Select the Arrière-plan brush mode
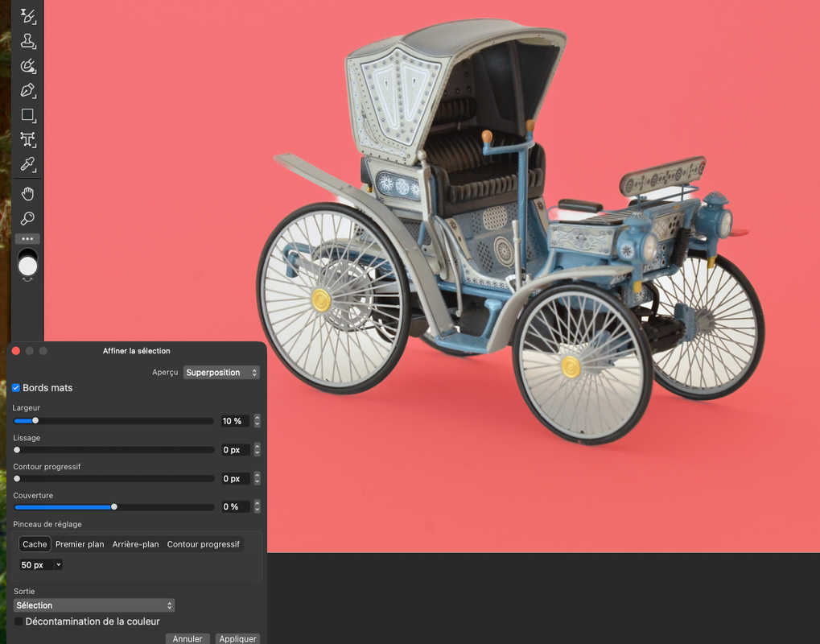The width and height of the screenshot is (820, 644). (135, 544)
